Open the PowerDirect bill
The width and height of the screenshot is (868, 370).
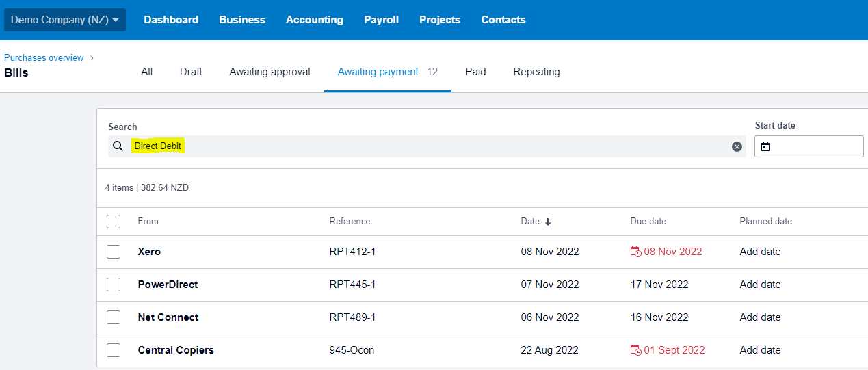coord(168,285)
